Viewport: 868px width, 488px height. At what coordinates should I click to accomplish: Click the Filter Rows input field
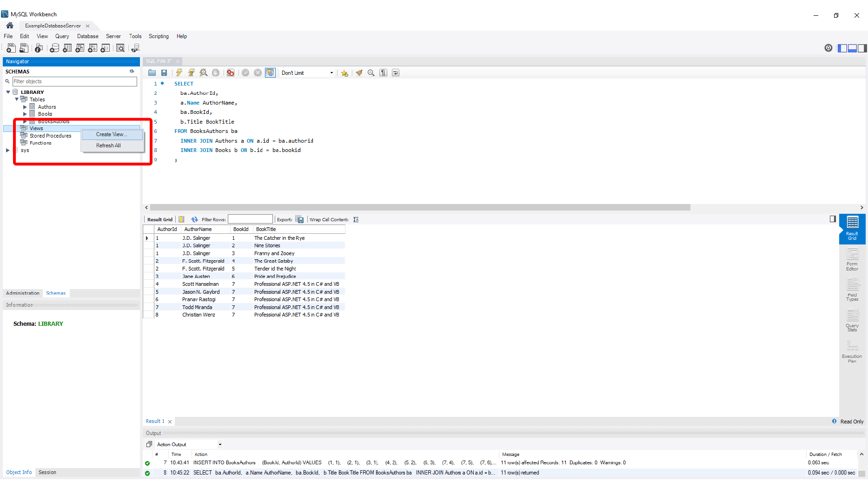coord(250,219)
